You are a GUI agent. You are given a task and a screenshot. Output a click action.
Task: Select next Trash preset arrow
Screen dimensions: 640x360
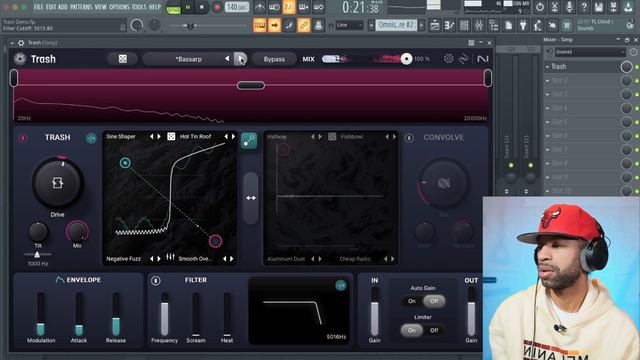[240, 59]
